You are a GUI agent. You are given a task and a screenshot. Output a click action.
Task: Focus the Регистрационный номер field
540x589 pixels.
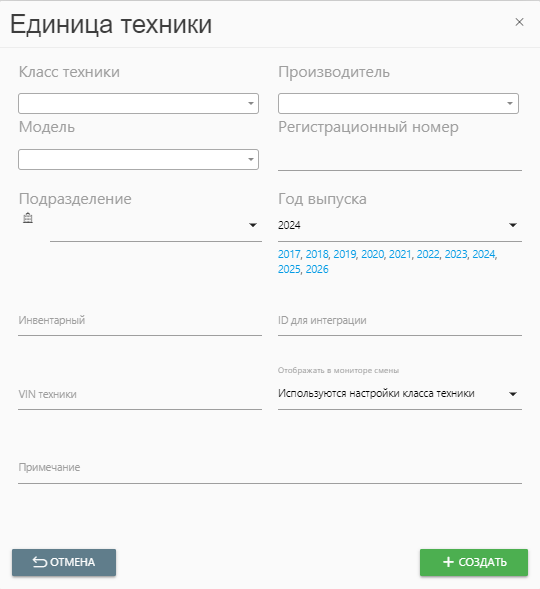tap(400, 160)
